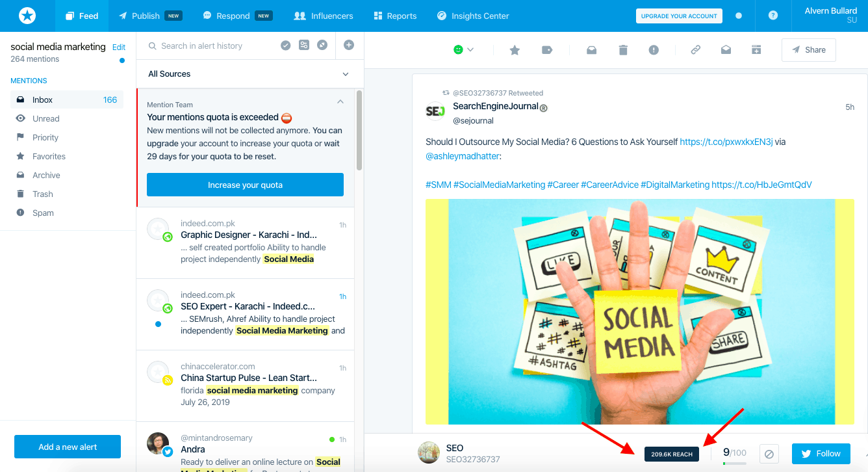Open the Respond tab
This screenshot has height=472, width=868.
[x=237, y=16]
